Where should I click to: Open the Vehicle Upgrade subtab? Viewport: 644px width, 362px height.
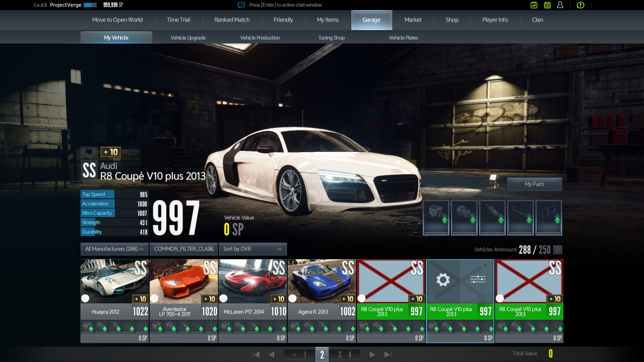click(188, 38)
